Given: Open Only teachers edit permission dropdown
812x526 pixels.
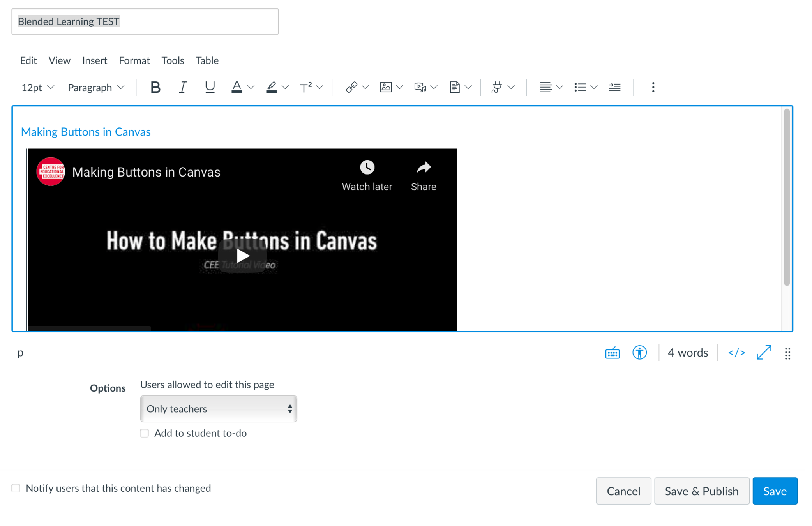Looking at the screenshot, I should [219, 409].
